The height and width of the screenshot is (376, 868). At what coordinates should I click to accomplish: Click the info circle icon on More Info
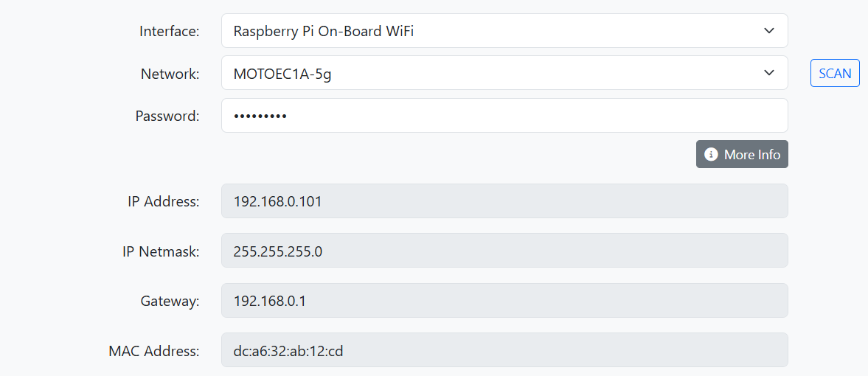711,155
